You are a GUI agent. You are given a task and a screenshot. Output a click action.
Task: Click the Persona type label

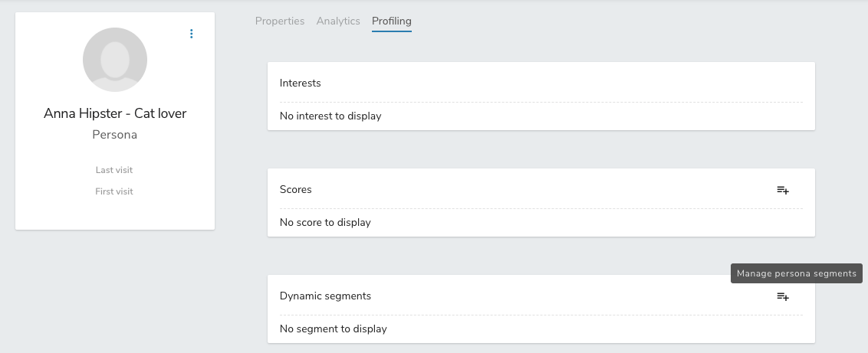pyautogui.click(x=115, y=135)
